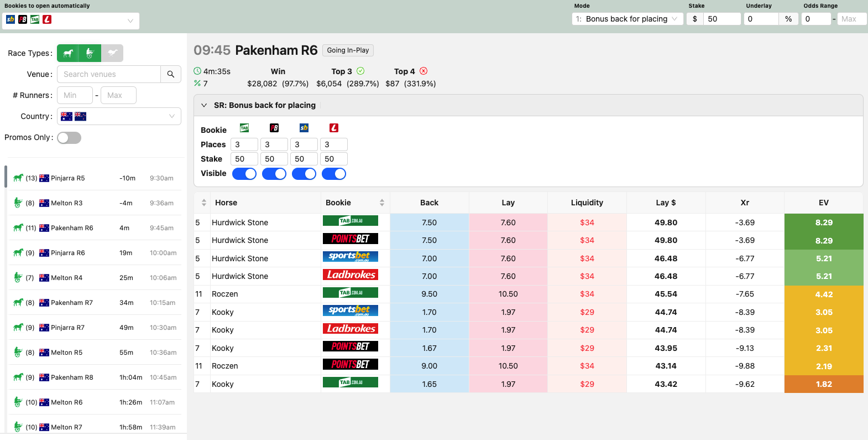
Task: Click the venue search magnifier button
Action: pyautogui.click(x=171, y=74)
